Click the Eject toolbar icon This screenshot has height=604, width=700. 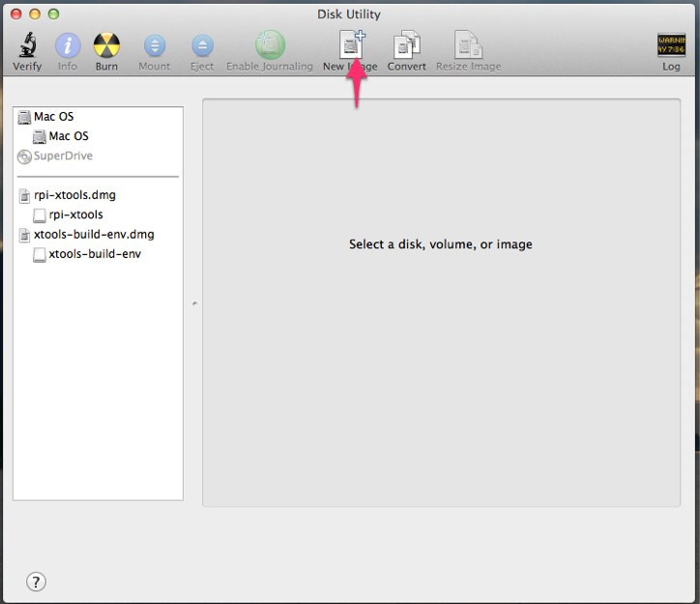[x=202, y=46]
